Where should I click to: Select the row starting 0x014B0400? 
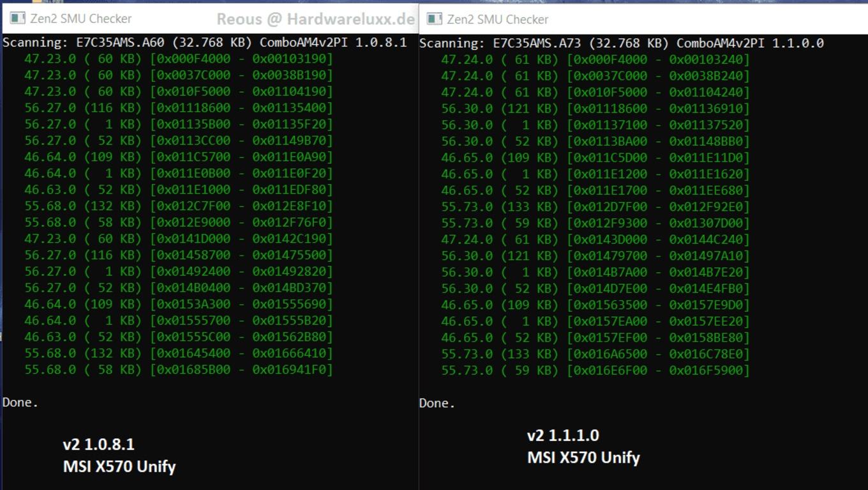click(179, 288)
